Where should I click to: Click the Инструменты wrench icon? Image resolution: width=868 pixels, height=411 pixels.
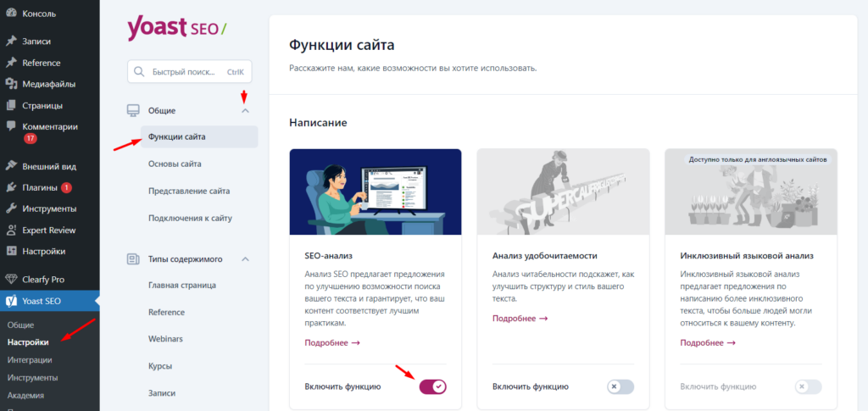[11, 208]
